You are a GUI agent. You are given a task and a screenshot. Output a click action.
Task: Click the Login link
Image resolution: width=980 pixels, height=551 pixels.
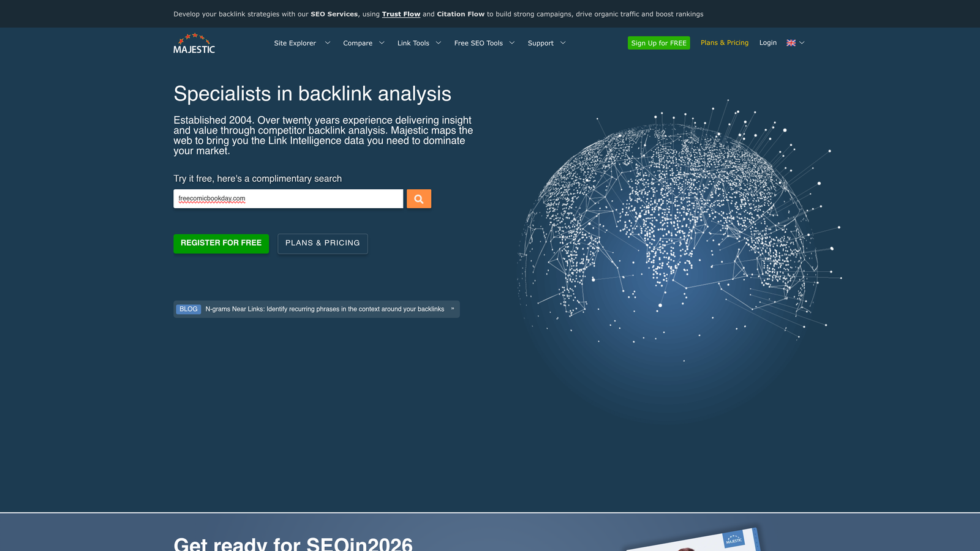point(767,43)
